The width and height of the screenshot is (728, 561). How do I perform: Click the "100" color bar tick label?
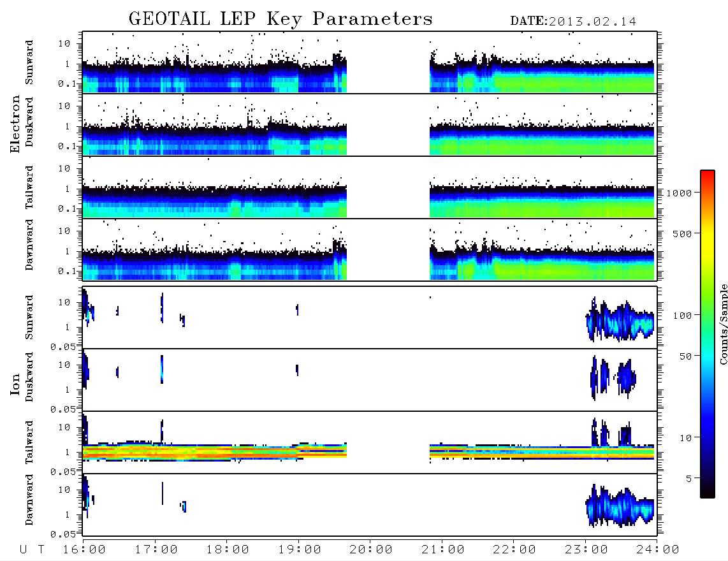pyautogui.click(x=682, y=316)
